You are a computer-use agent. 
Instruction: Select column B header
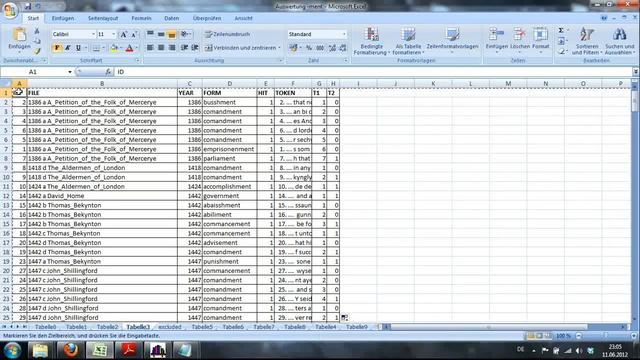[102, 84]
